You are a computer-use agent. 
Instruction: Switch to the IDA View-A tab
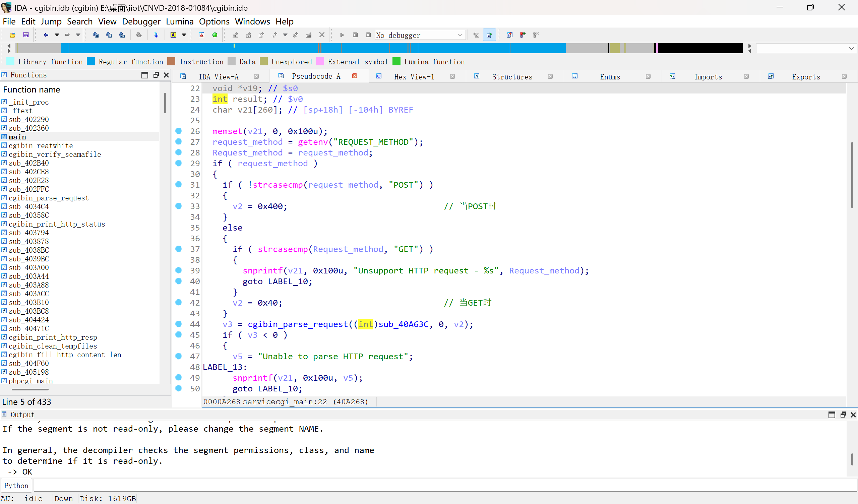[x=218, y=77]
